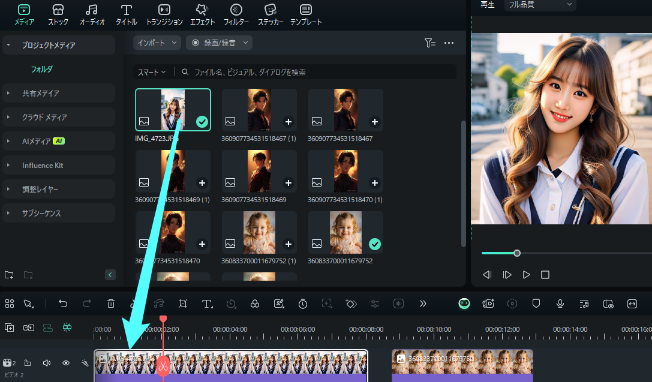This screenshot has height=382, width=652.
Task: Click the red playhead marker on ruler
Action: point(163,318)
